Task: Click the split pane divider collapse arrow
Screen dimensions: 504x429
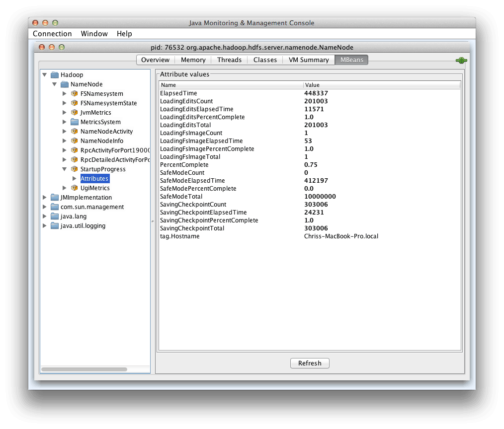Action: [153, 221]
